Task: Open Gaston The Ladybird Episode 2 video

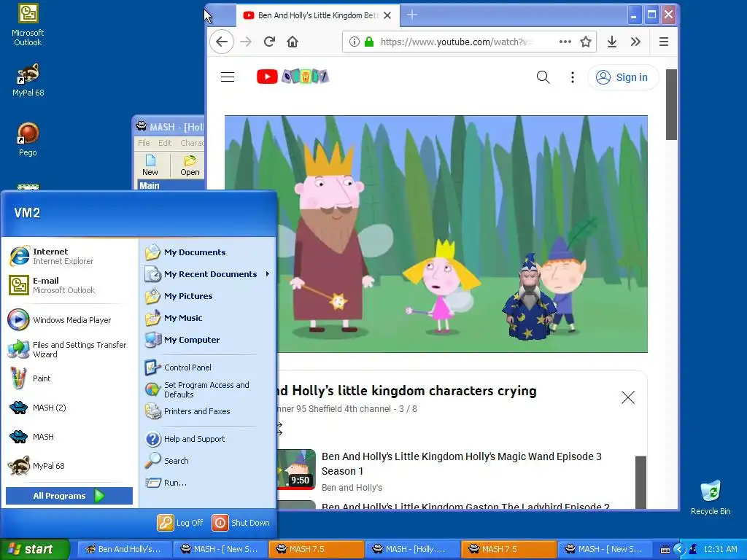Action: click(x=465, y=506)
